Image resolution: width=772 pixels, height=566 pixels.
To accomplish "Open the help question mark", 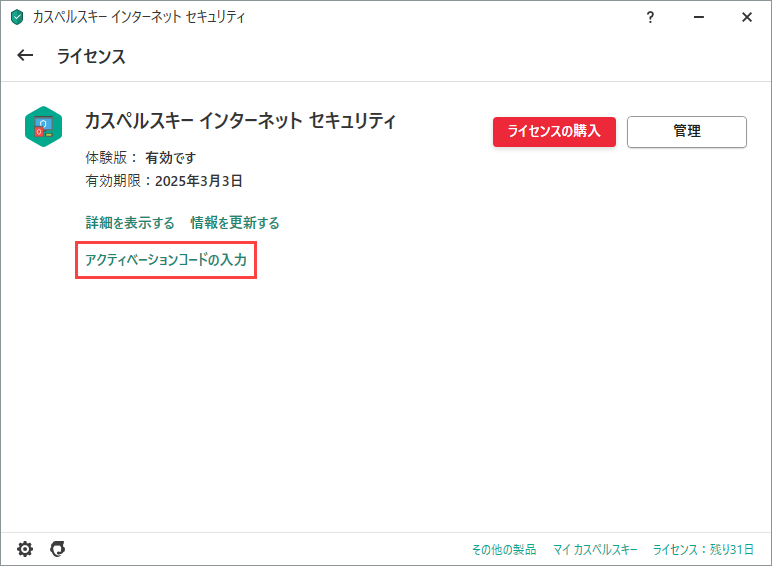I will (x=650, y=17).
